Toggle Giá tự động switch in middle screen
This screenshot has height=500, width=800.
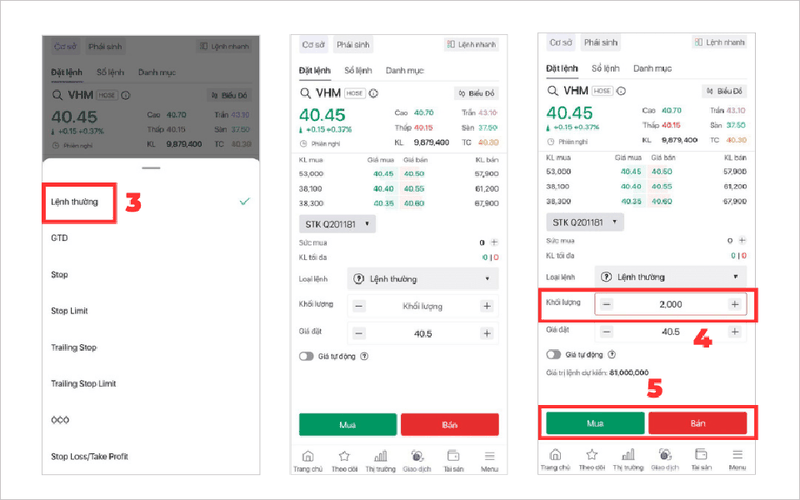tap(306, 356)
